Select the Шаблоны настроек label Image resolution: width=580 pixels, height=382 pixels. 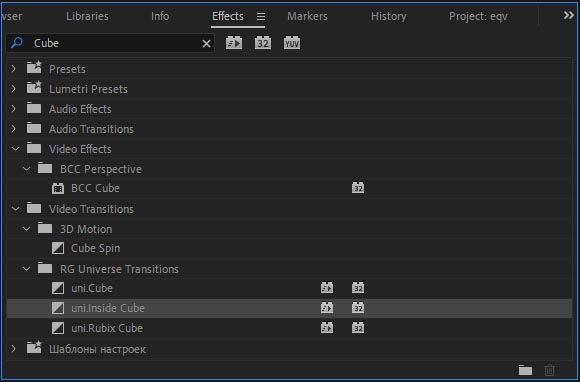click(98, 349)
